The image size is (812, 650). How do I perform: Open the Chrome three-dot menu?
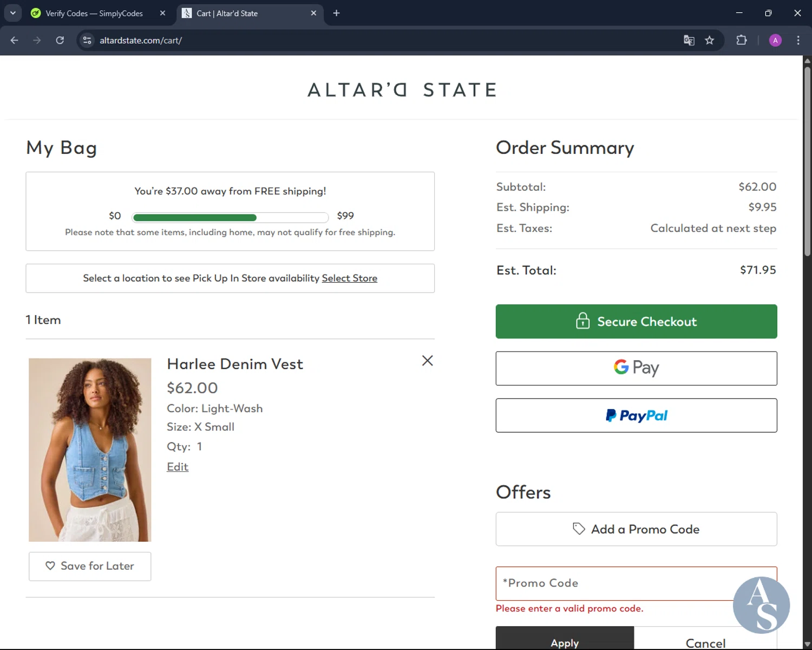pos(798,40)
